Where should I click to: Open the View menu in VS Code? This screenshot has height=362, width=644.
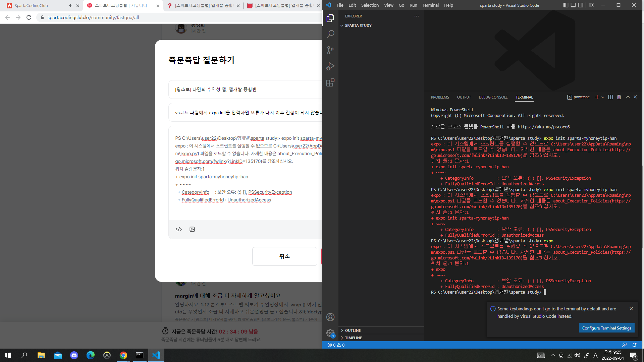(389, 5)
